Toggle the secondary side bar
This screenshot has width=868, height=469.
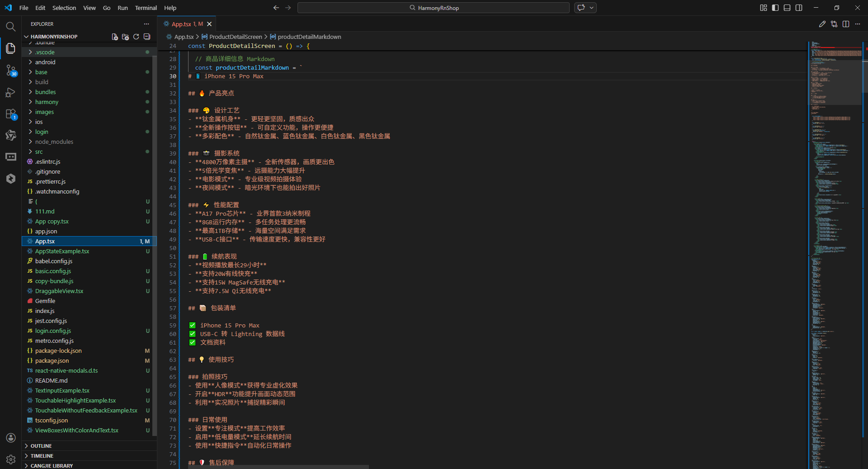tap(799, 8)
